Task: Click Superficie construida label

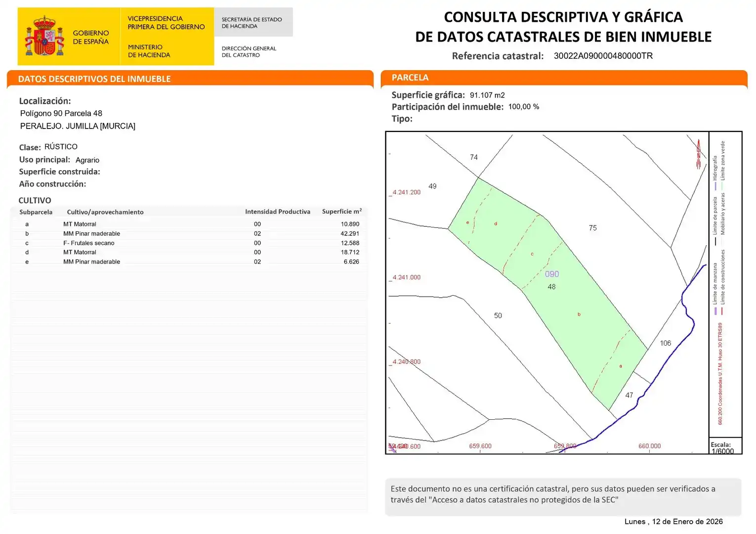Action: point(59,172)
